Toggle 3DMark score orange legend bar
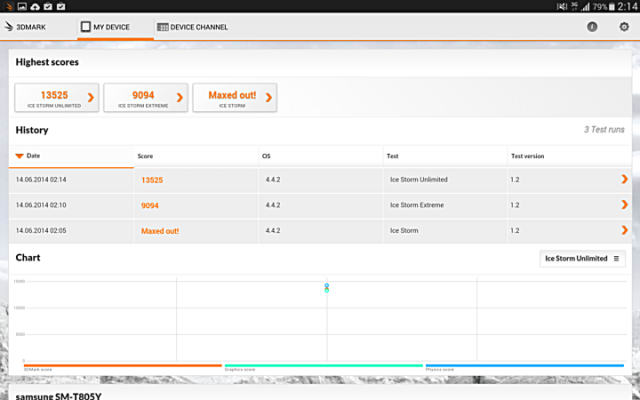The image size is (640, 400). pos(123,366)
